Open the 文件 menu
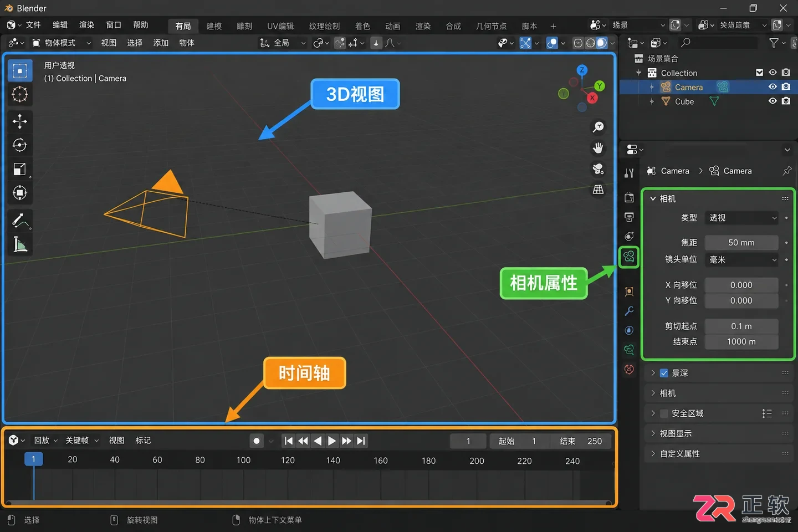The width and height of the screenshot is (798, 532). 33,25
